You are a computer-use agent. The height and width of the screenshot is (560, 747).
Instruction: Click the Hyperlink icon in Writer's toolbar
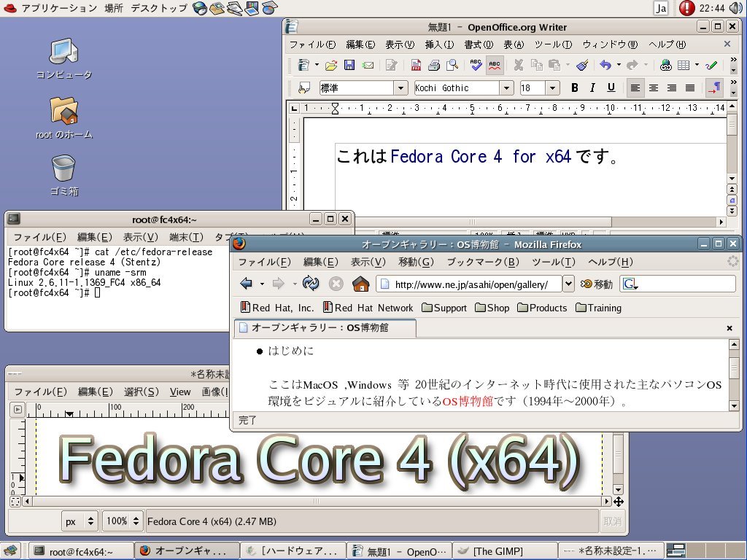[665, 65]
